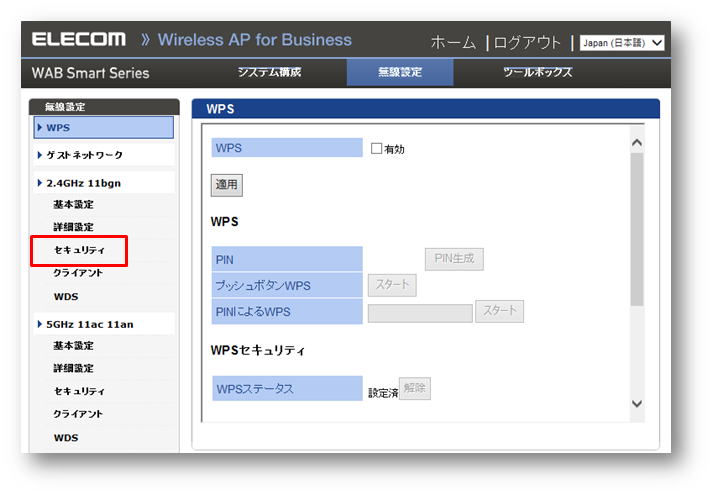Screen dimensions: 713x495
Task: Click the 無線設定 sidebar header
Action: pos(104,107)
